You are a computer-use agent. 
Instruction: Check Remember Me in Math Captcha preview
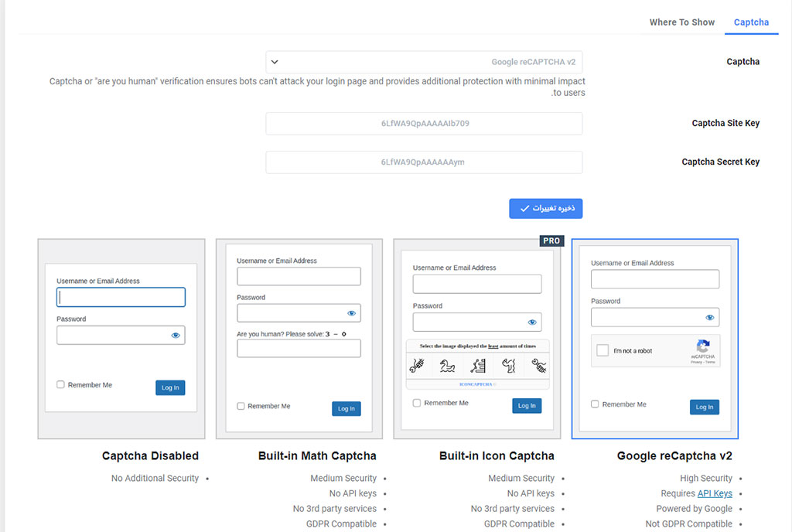(x=241, y=406)
